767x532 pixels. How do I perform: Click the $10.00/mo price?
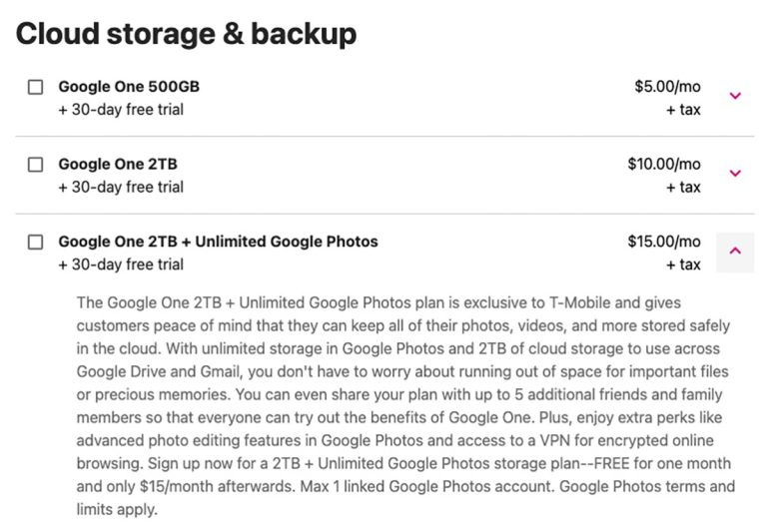click(664, 165)
